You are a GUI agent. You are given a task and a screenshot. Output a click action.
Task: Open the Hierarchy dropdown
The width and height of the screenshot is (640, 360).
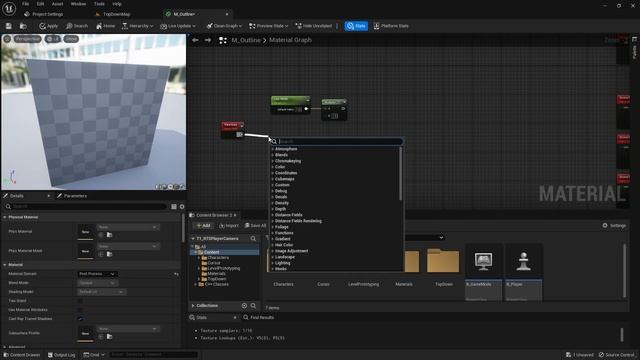137,26
